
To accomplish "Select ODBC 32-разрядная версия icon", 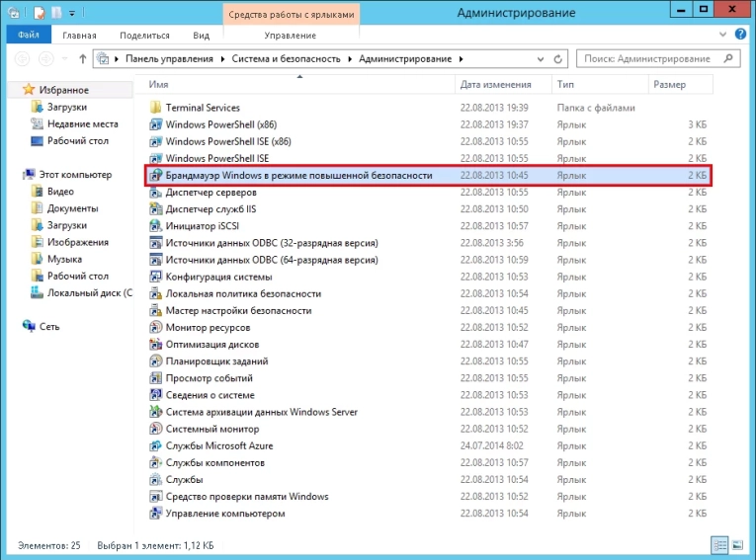I will pyautogui.click(x=155, y=243).
